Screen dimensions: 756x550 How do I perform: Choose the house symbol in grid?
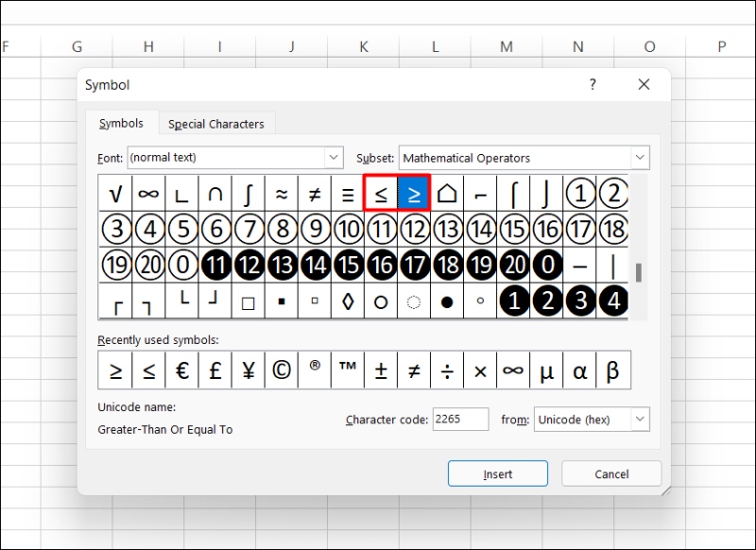[447, 193]
